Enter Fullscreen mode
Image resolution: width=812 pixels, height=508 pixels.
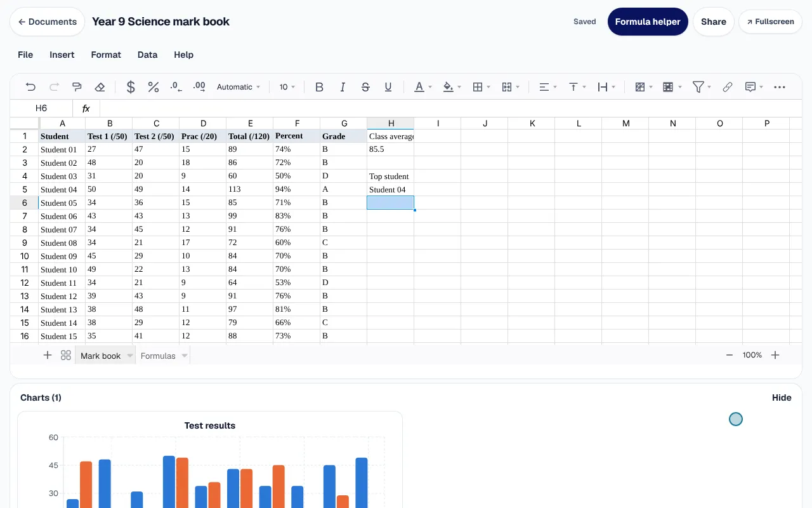(x=771, y=22)
